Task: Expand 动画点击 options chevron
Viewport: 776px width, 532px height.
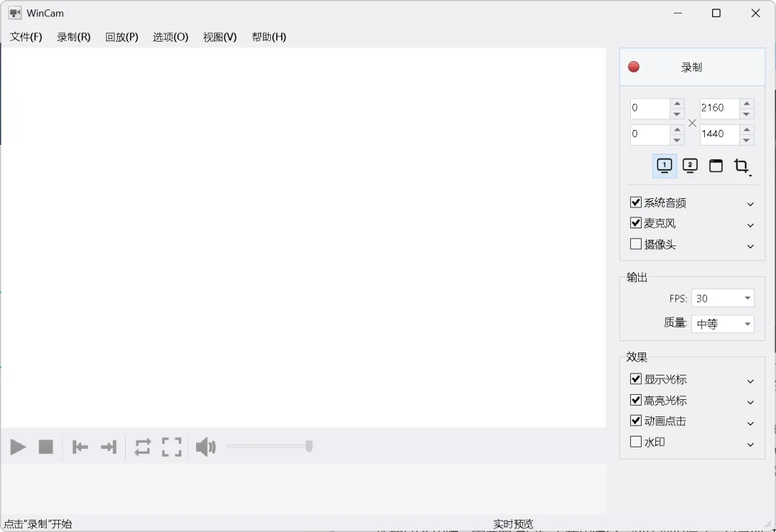Action: point(750,424)
